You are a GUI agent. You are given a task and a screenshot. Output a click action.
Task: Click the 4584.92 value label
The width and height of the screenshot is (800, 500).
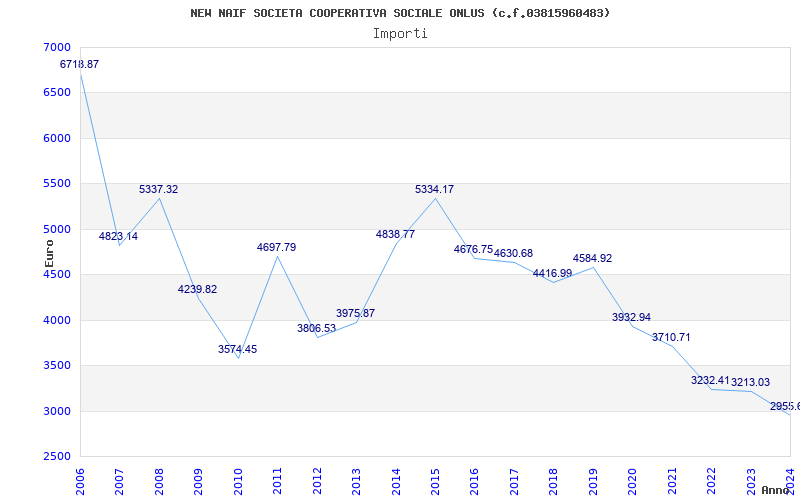592,258
